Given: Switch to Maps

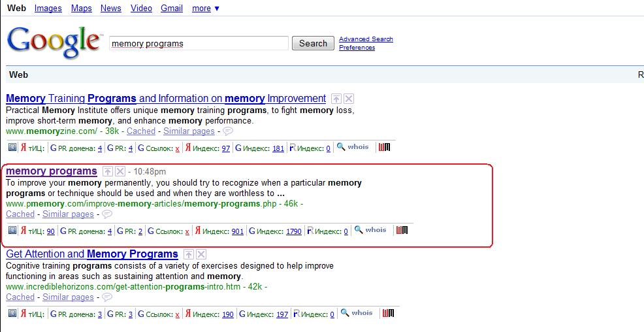Looking at the screenshot, I should click(x=82, y=8).
